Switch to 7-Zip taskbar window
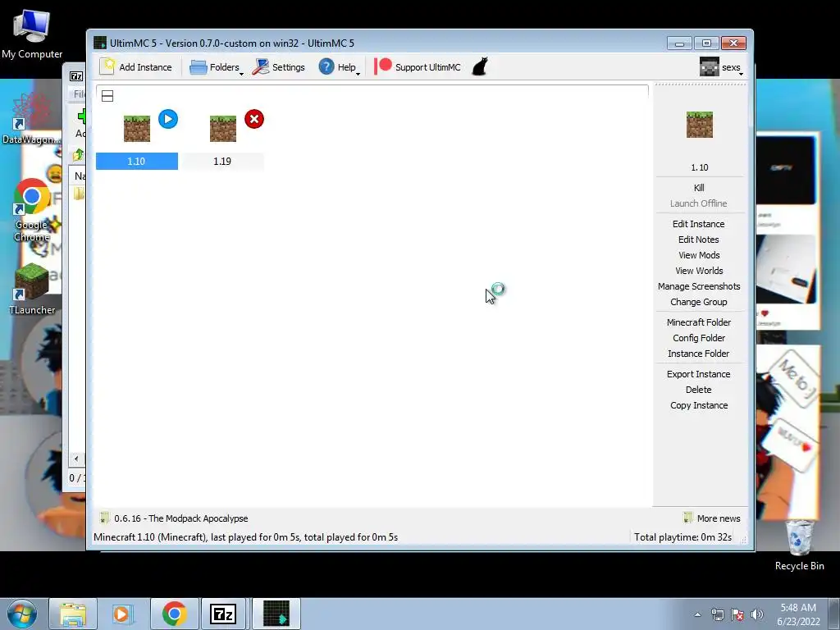This screenshot has height=630, width=840. pos(223,614)
